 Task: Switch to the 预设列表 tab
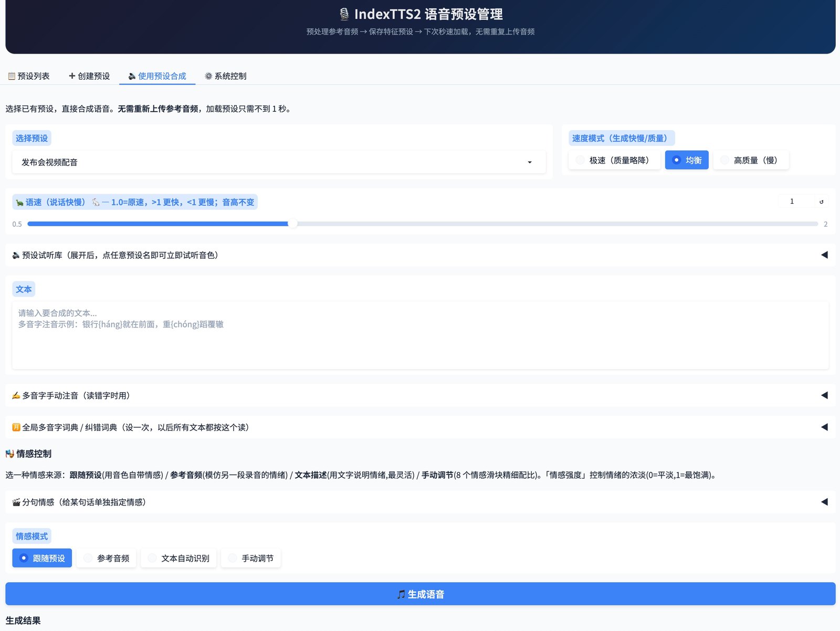coord(29,76)
